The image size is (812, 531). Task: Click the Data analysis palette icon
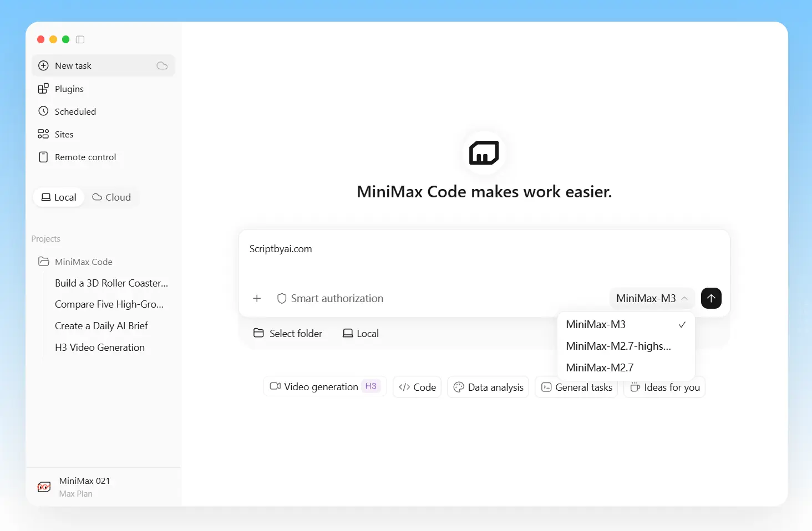pos(459,387)
